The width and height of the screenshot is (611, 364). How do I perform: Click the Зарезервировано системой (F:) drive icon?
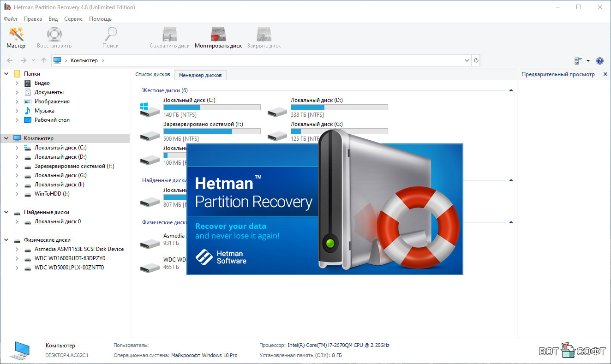(x=150, y=136)
